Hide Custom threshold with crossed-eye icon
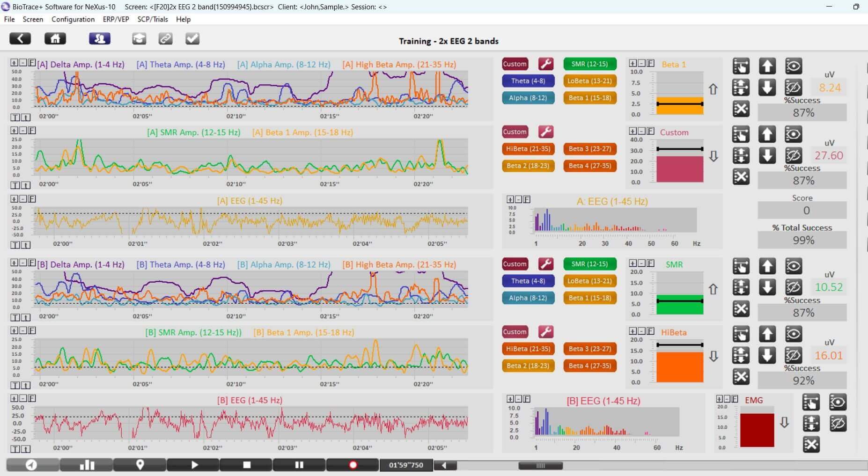 click(x=793, y=155)
